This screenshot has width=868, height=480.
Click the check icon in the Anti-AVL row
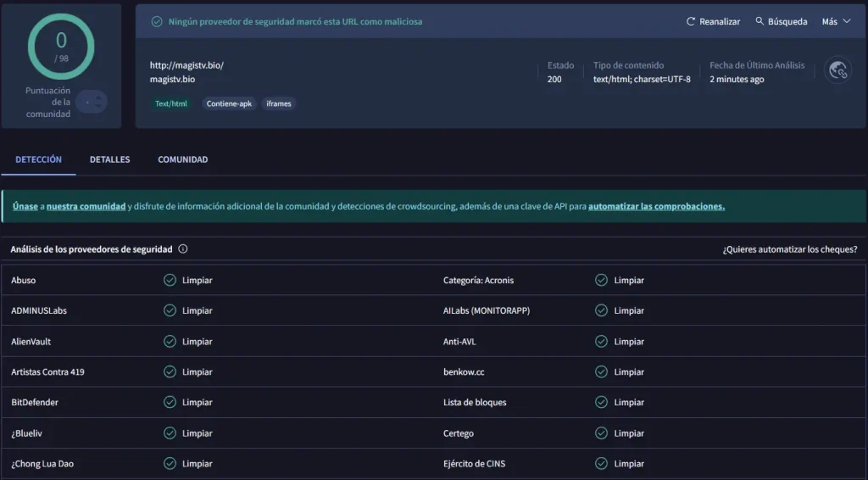pyautogui.click(x=601, y=342)
